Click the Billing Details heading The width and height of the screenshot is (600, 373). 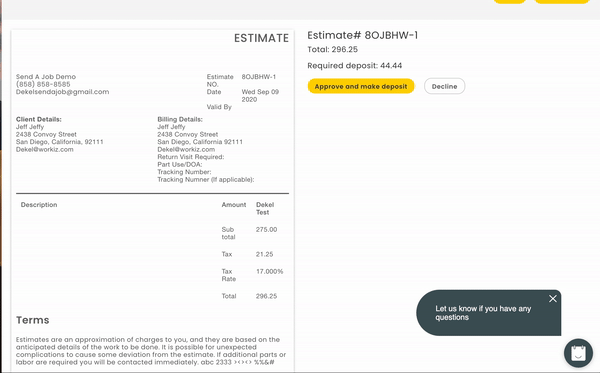click(180, 119)
